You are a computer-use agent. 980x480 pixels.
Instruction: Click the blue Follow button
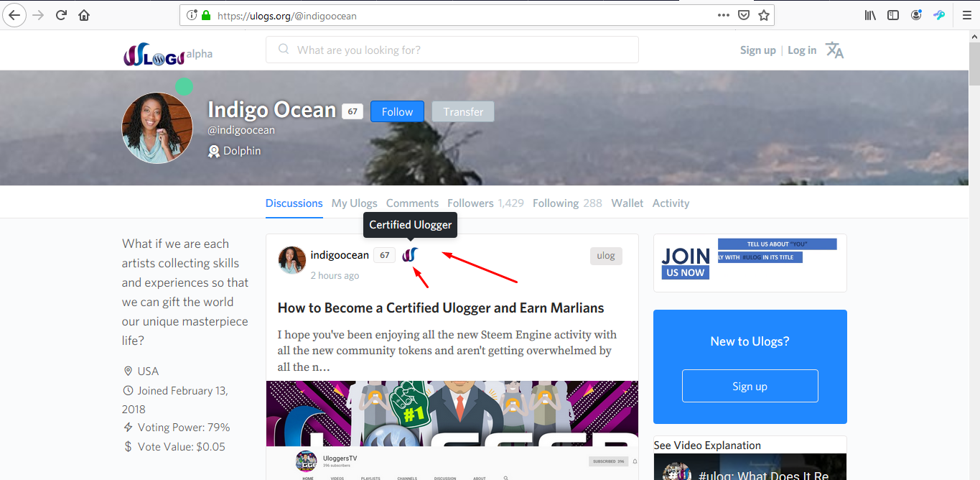(397, 111)
